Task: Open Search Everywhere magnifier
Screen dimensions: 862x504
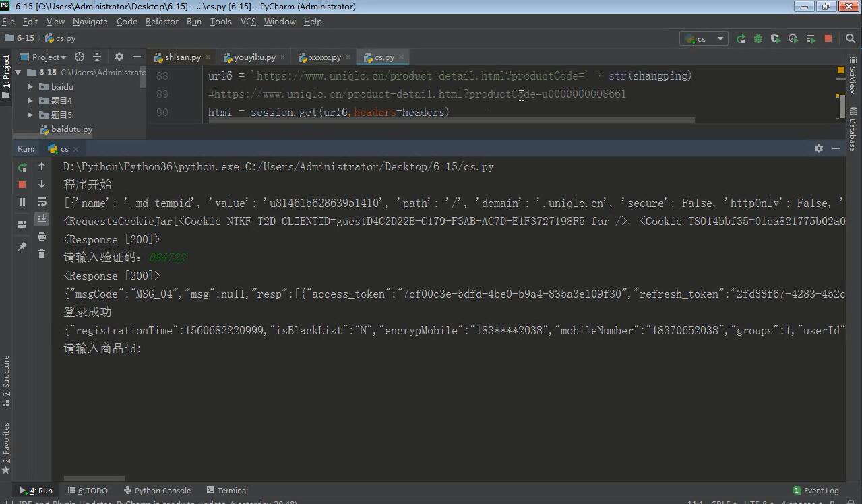Action: click(x=851, y=39)
